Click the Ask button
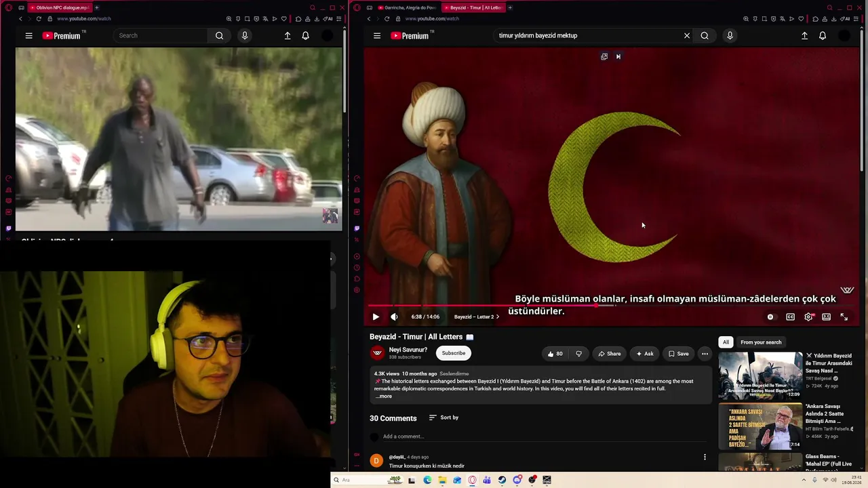 coord(644,353)
